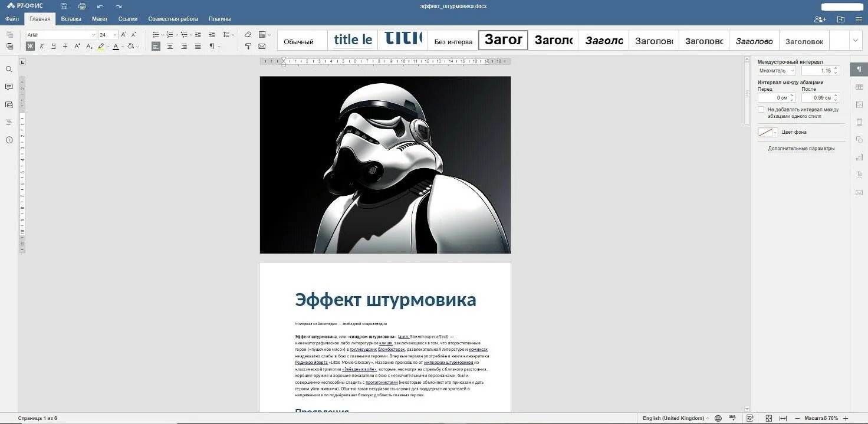Open shape settings in right sidebar
The height and width of the screenshot is (424, 868).
(x=859, y=140)
